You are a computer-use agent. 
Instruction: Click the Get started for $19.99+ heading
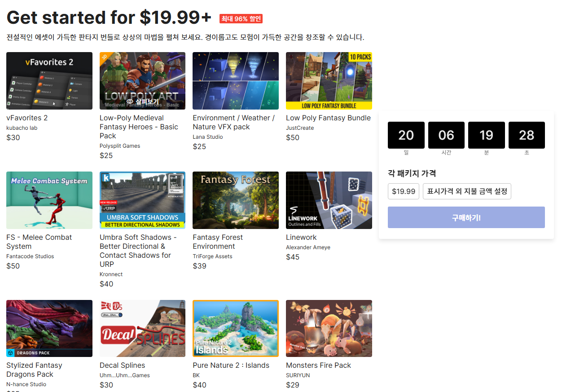tap(109, 18)
